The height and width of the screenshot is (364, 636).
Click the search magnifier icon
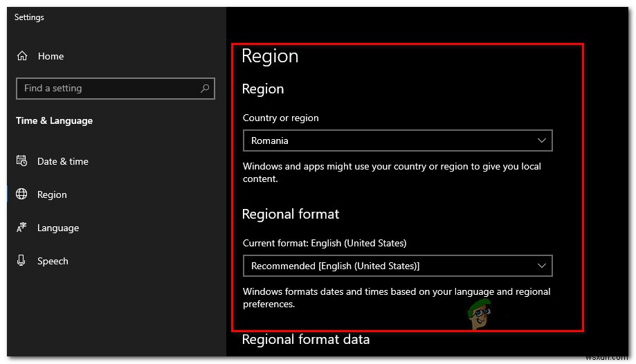point(205,88)
